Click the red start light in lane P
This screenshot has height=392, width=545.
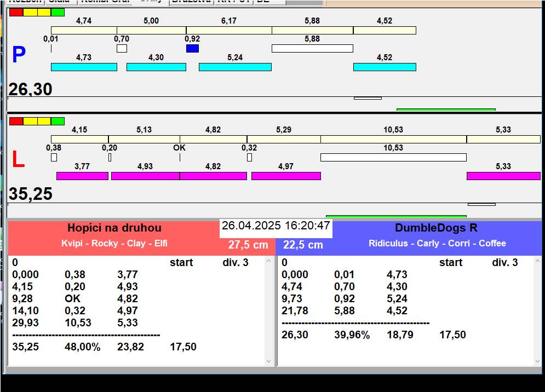[x=16, y=12]
